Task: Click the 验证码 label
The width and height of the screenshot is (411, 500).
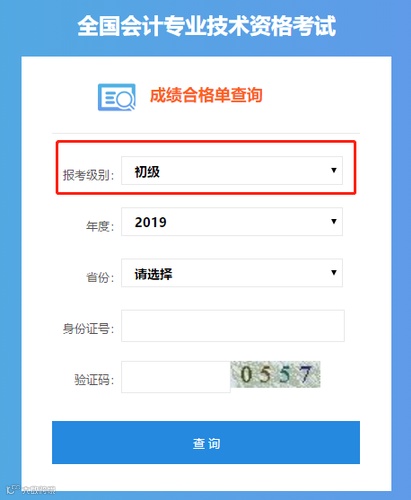Action: pyautogui.click(x=94, y=380)
